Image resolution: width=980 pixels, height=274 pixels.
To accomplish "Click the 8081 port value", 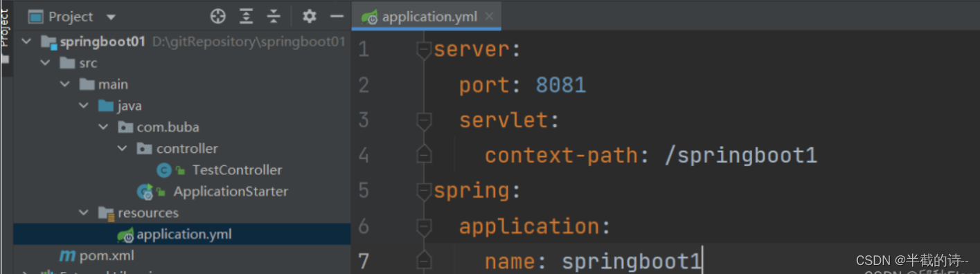I will tap(561, 85).
